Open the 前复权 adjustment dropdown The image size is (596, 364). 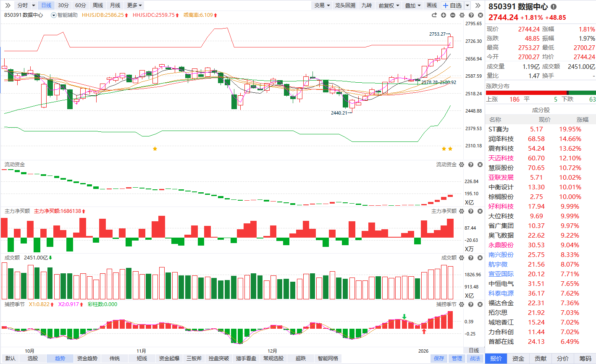tap(389, 5)
